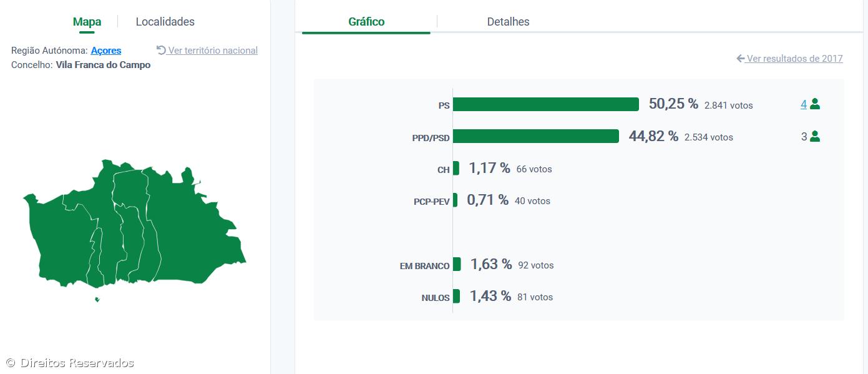Viewport: 868px width, 374px height.
Task: Click the small islet below the map
Action: pyautogui.click(x=97, y=300)
